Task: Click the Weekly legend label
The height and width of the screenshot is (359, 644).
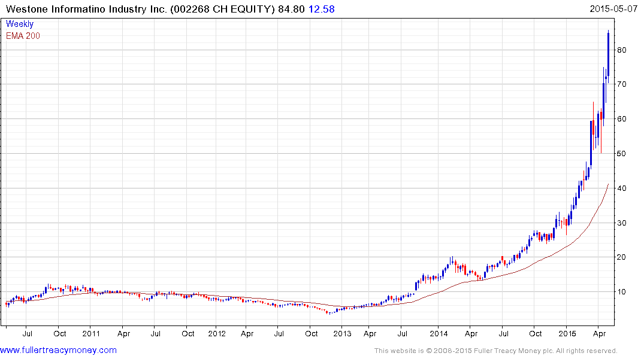Action: pos(20,24)
